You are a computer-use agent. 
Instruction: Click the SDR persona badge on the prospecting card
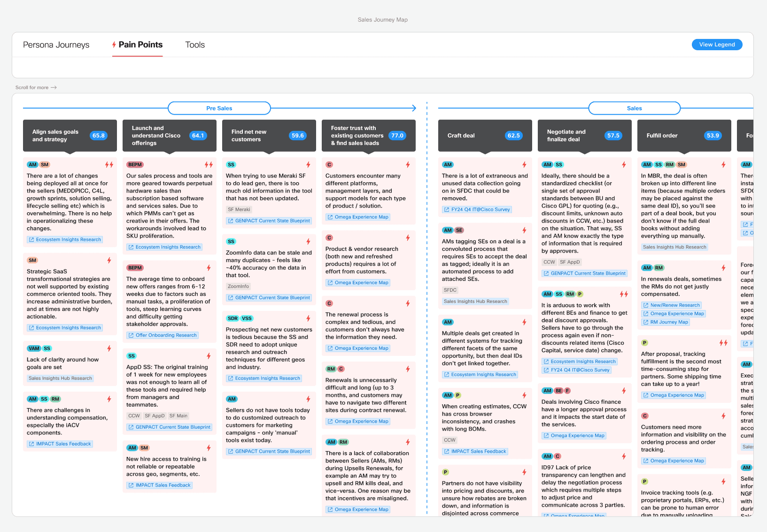[x=232, y=318]
